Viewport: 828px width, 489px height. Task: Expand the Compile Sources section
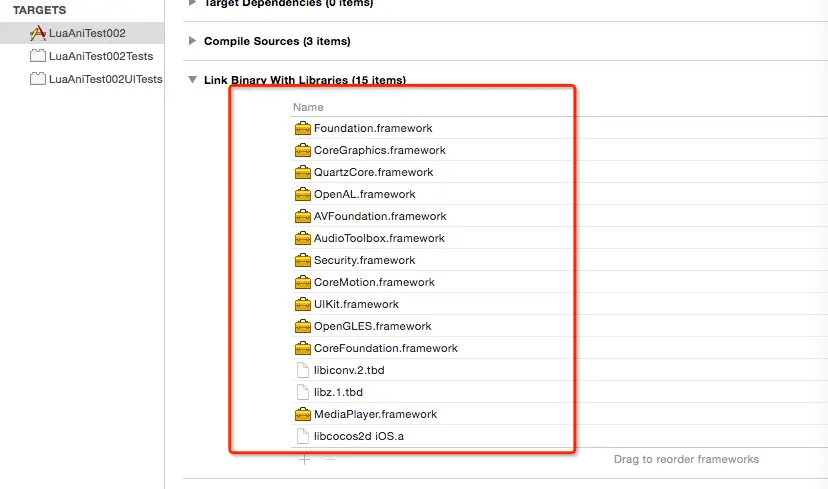pos(192,41)
